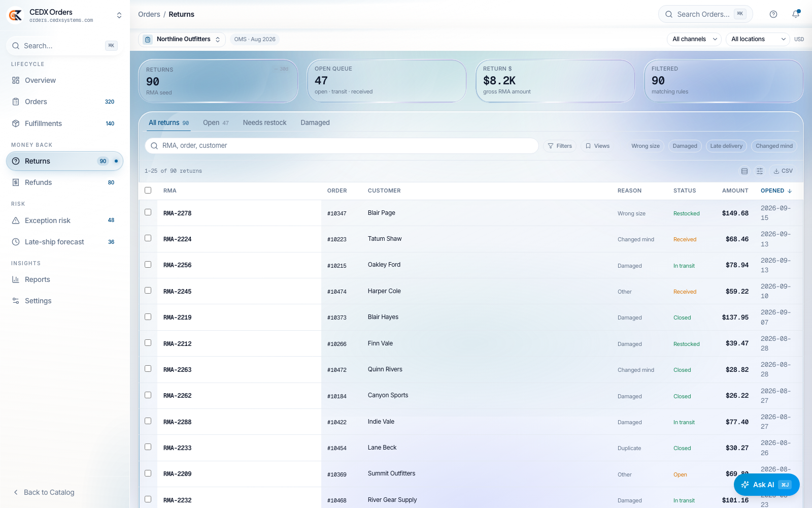Open the All locations dropdown

tap(758, 39)
